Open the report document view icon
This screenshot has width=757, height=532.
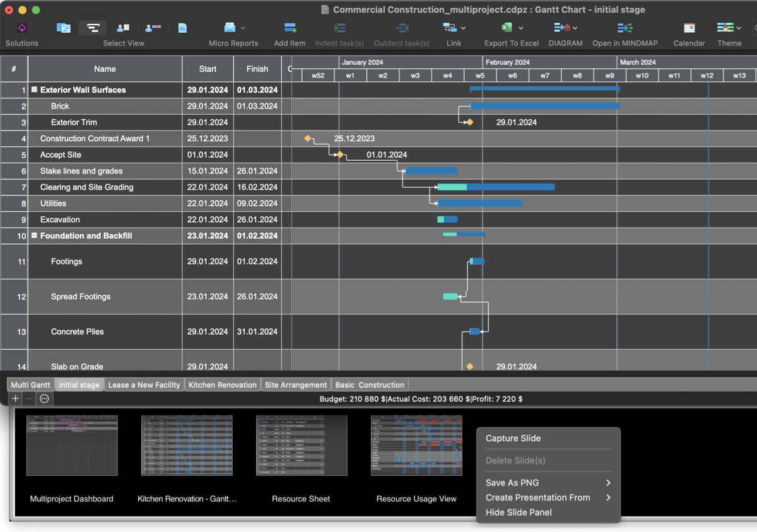point(183,28)
